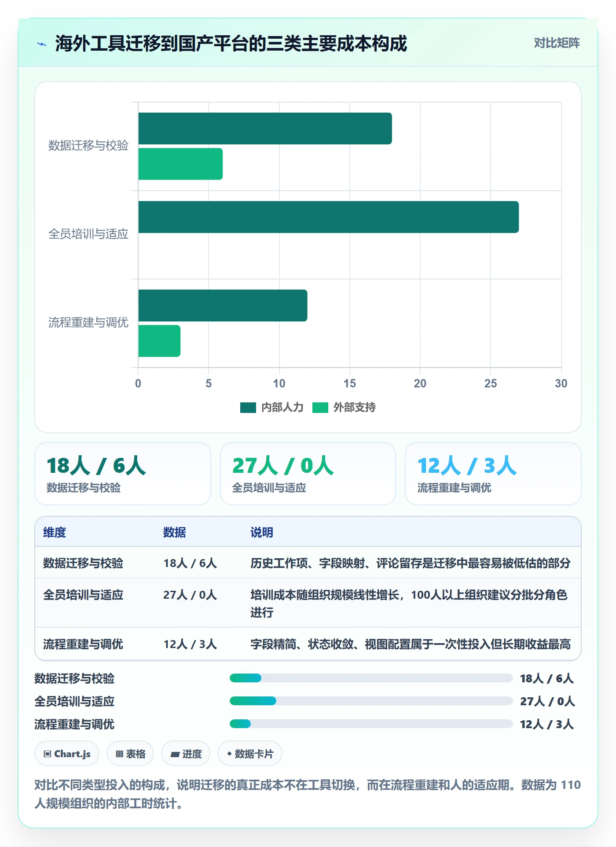The image size is (616, 847).
Task: Click progress bar for 全员培训与适应
Action: click(x=371, y=701)
